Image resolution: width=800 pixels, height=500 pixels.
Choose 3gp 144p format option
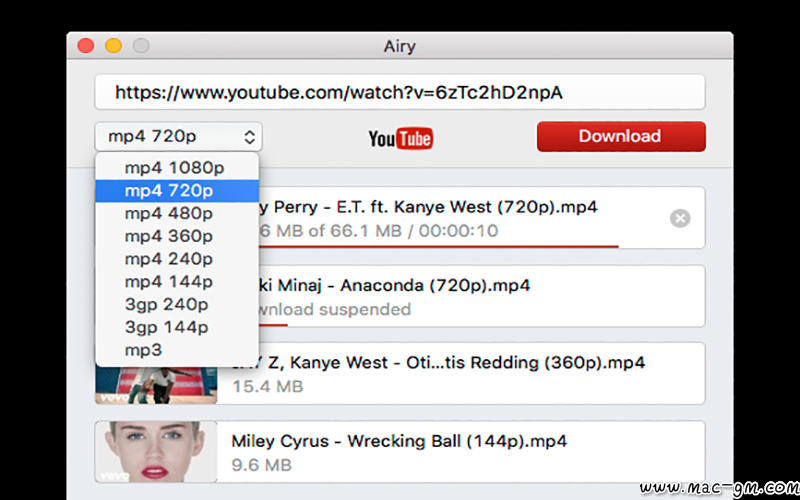pos(177,328)
